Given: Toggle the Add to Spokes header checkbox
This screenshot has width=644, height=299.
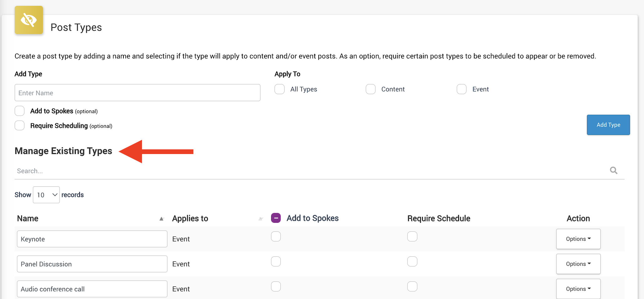Looking at the screenshot, I should tap(276, 218).
